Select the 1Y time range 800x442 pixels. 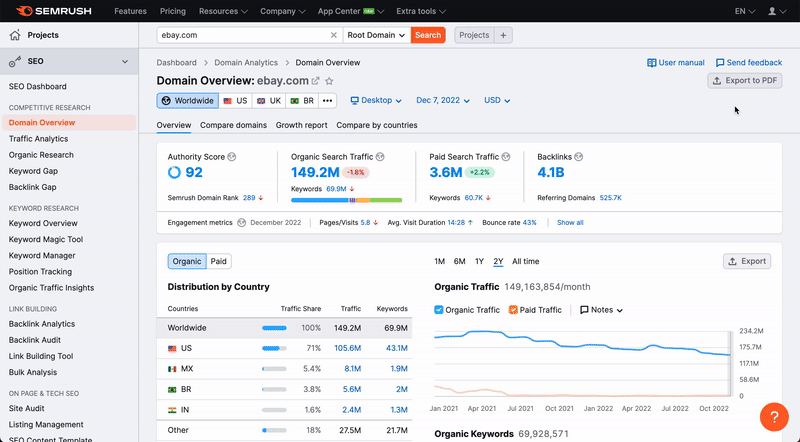[479, 261]
